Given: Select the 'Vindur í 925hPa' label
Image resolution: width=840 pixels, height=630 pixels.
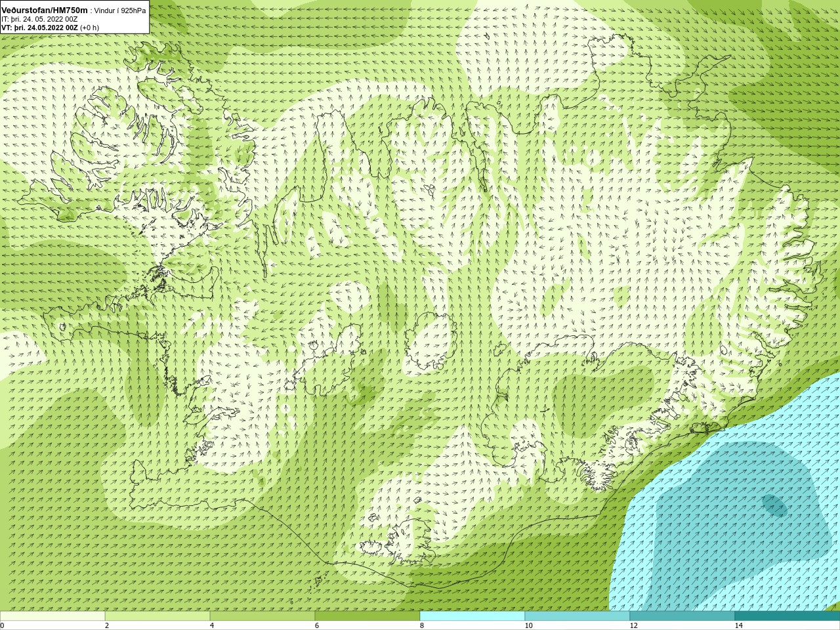Looking at the screenshot, I should pos(120,10).
